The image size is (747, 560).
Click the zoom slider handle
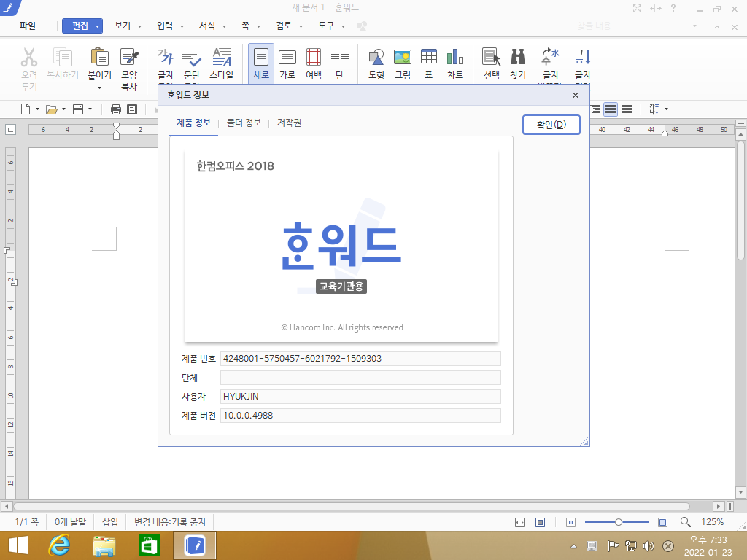619,522
